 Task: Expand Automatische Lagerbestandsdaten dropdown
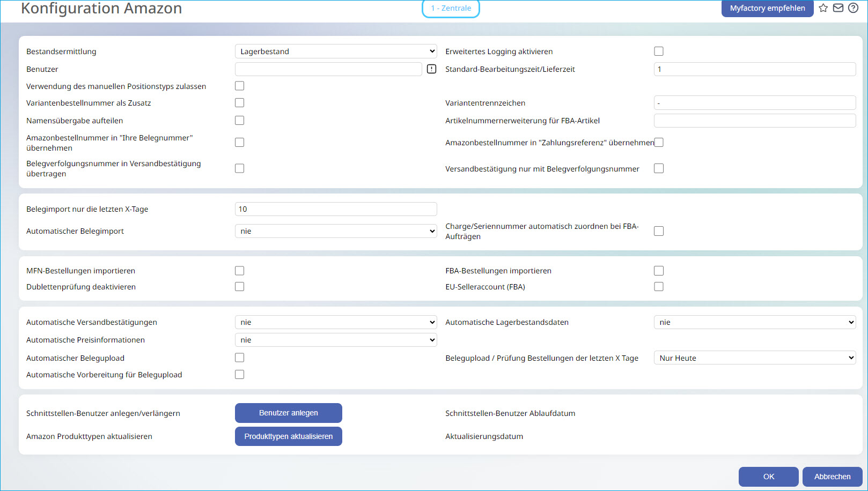755,322
